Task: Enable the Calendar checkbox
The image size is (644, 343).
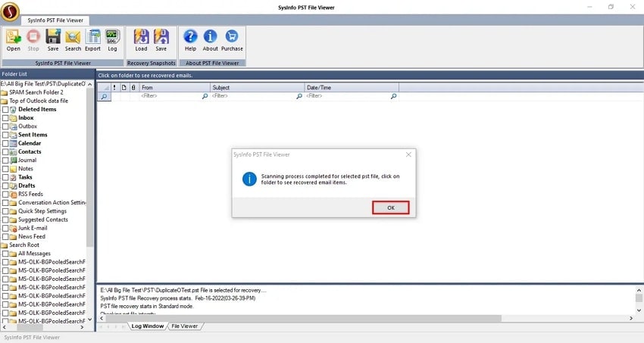Action: (5, 144)
